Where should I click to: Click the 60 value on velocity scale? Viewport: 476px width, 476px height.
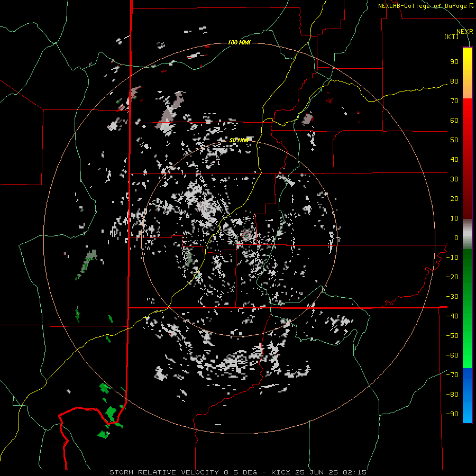(454, 121)
